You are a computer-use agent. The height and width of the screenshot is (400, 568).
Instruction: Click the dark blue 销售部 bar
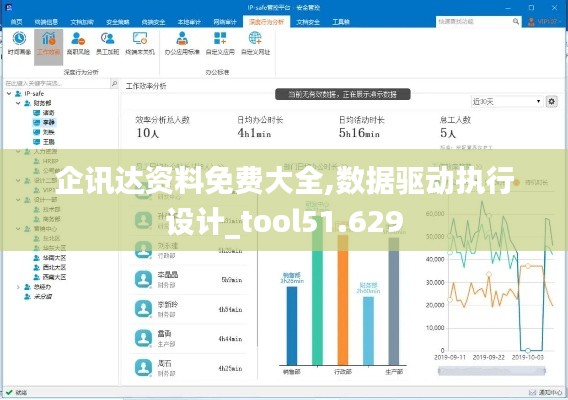click(292, 326)
